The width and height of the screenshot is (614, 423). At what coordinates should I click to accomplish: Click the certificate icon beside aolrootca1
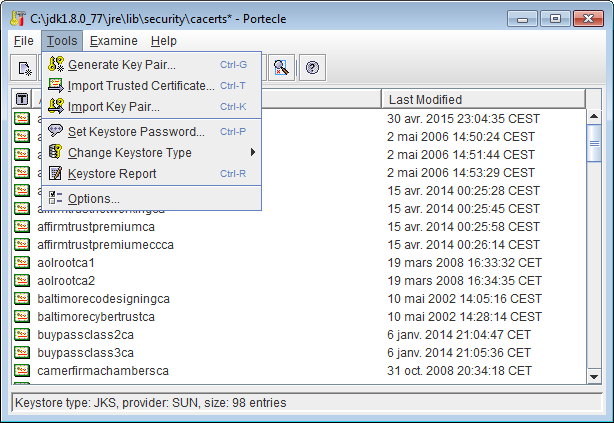22,262
